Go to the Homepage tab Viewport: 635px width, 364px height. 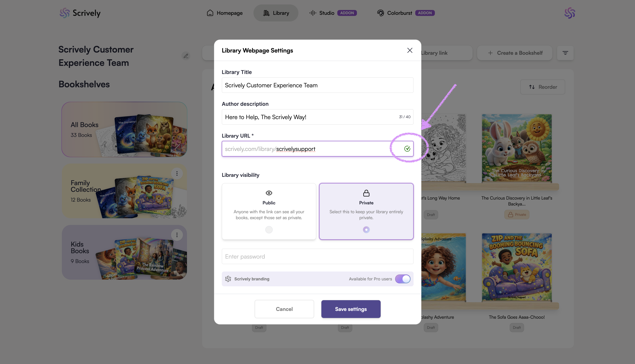pos(224,13)
